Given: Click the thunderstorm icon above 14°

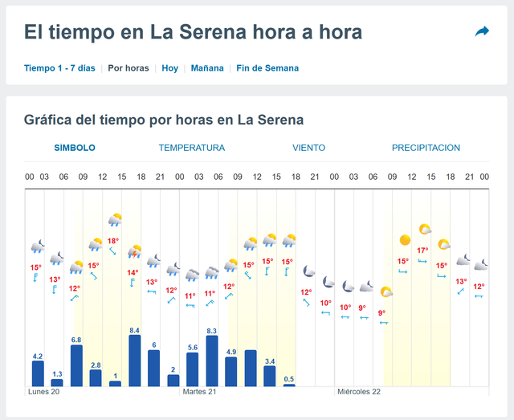Looking at the screenshot, I should (x=134, y=251).
